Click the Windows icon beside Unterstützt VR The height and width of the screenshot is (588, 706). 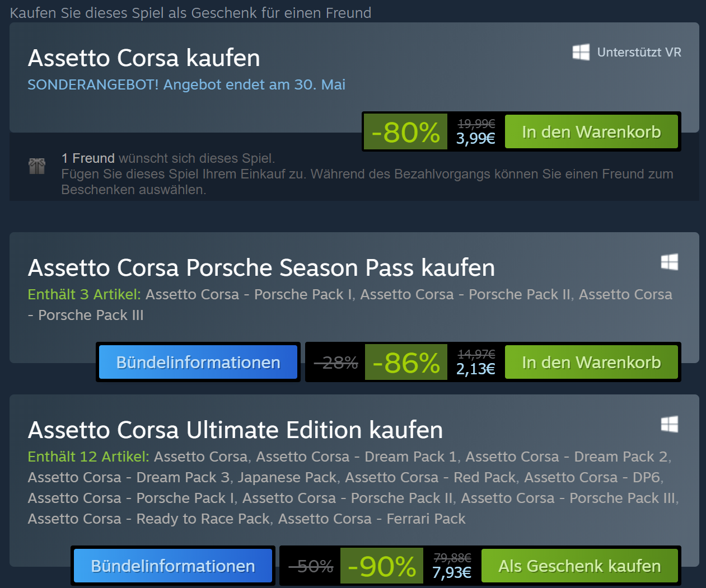[x=581, y=53]
